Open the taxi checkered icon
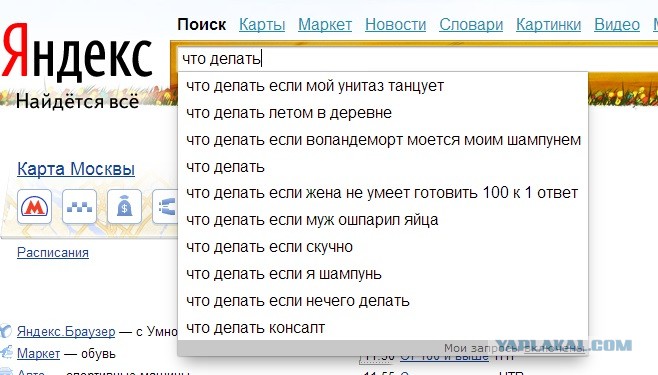658x375 pixels. [79, 206]
